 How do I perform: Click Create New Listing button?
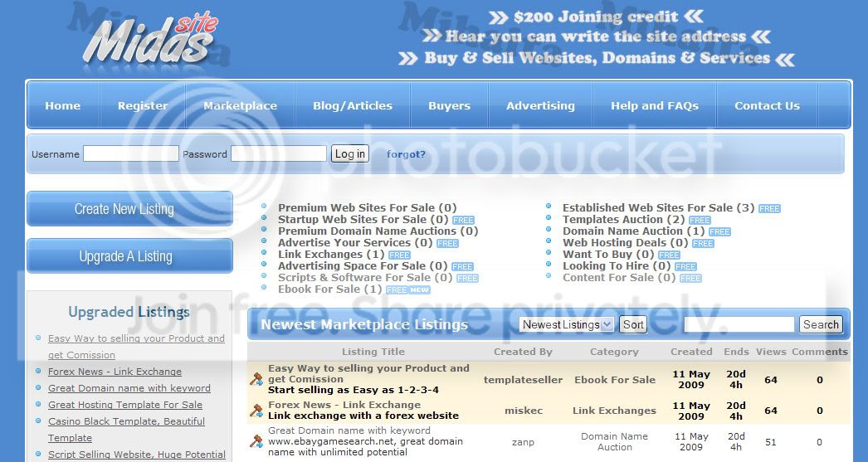pyautogui.click(x=129, y=209)
